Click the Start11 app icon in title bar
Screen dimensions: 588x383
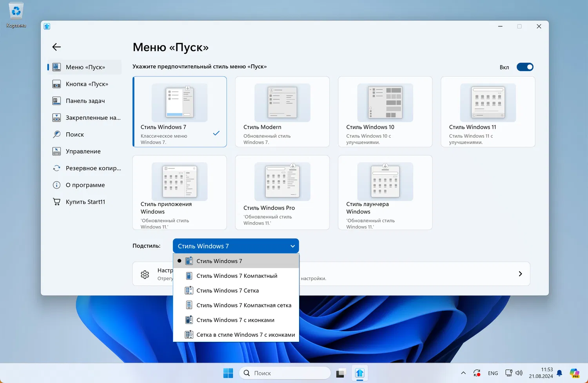click(x=47, y=26)
